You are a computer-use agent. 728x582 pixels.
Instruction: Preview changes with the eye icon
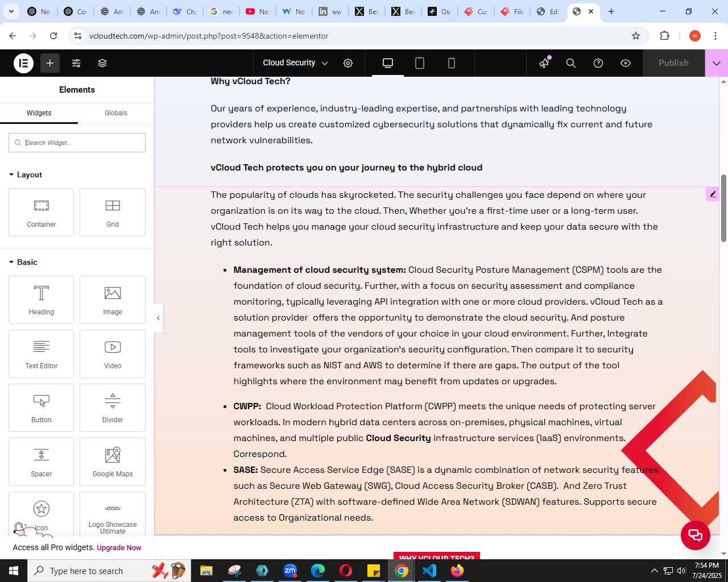tap(626, 63)
